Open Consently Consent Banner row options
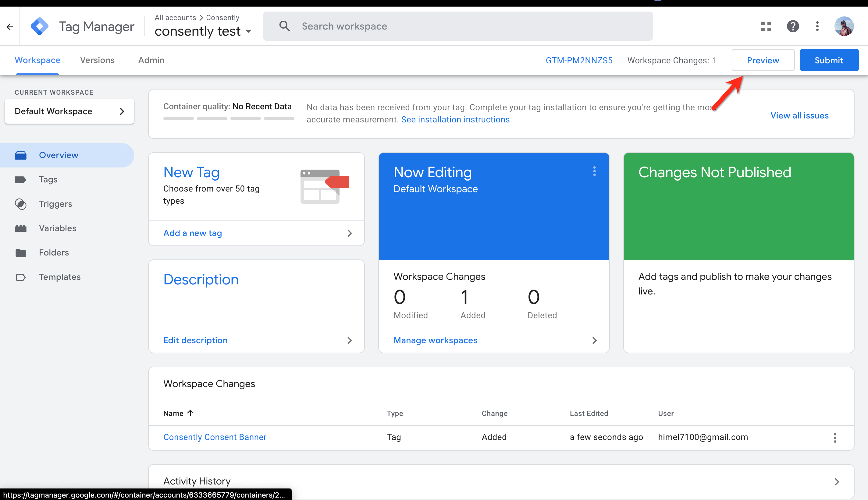868x500 pixels. tap(835, 438)
